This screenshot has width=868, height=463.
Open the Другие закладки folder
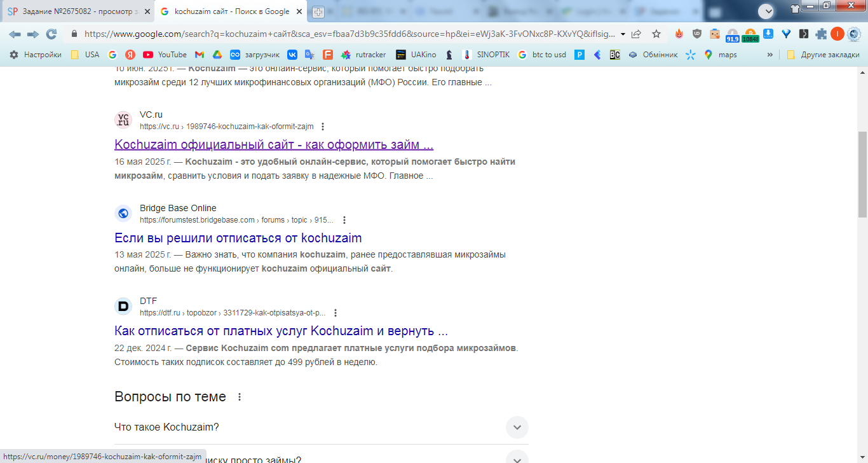coord(823,55)
